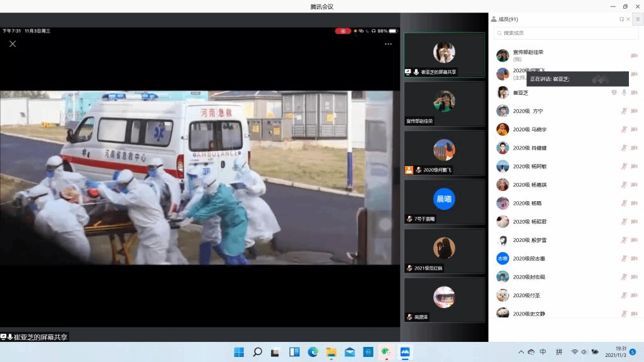Expand the system tray hidden icons chevron
The width and height of the screenshot is (644, 362).
(x=521, y=352)
